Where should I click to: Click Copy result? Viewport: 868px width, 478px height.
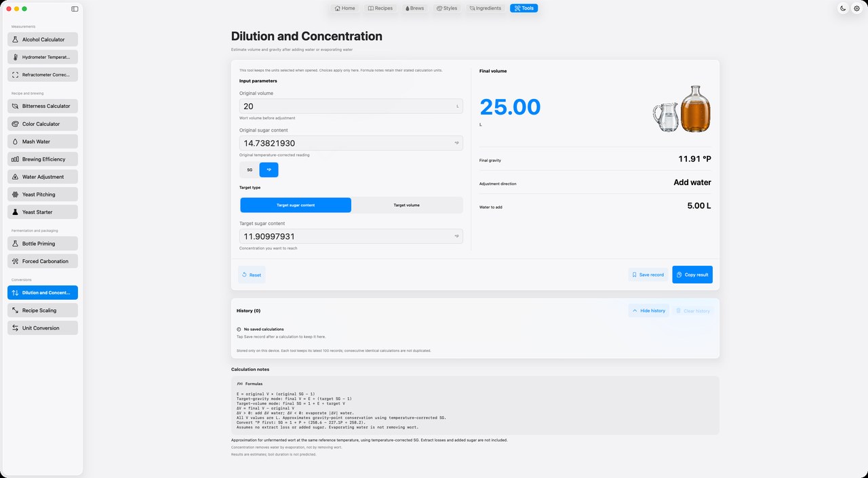(x=692, y=275)
